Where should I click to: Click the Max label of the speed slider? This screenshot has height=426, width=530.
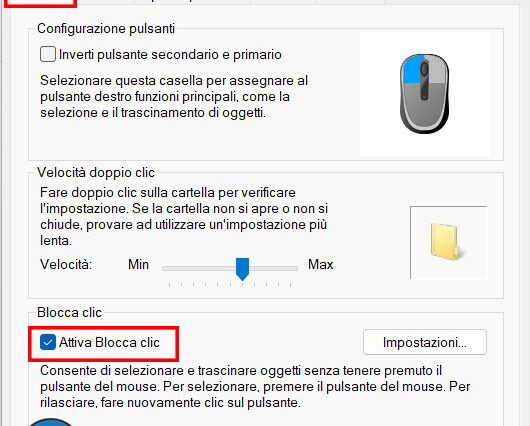tap(320, 264)
